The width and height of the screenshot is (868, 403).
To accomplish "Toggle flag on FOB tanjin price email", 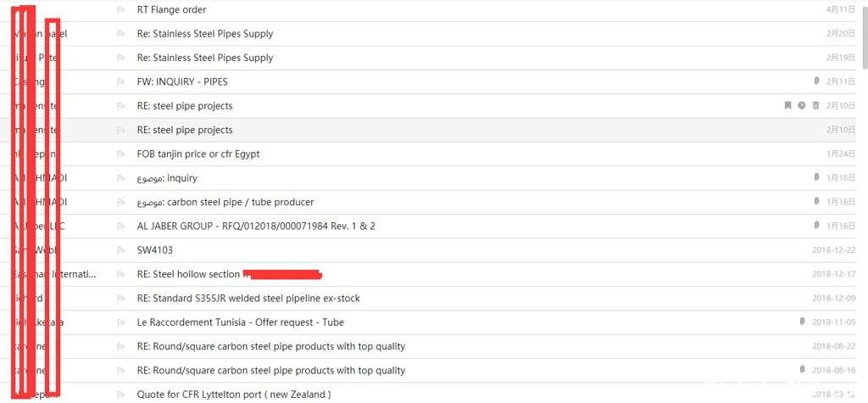I will (x=120, y=154).
